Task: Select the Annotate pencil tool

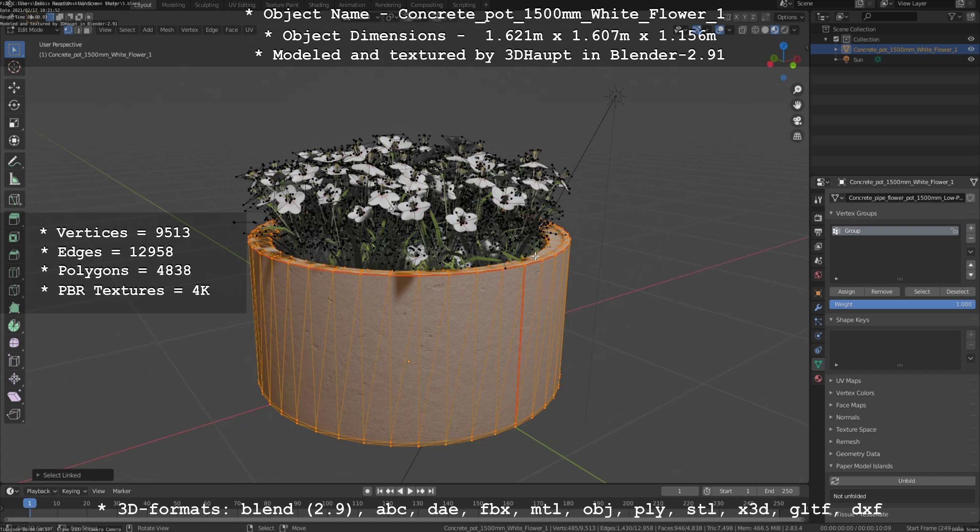Action: (x=15, y=161)
